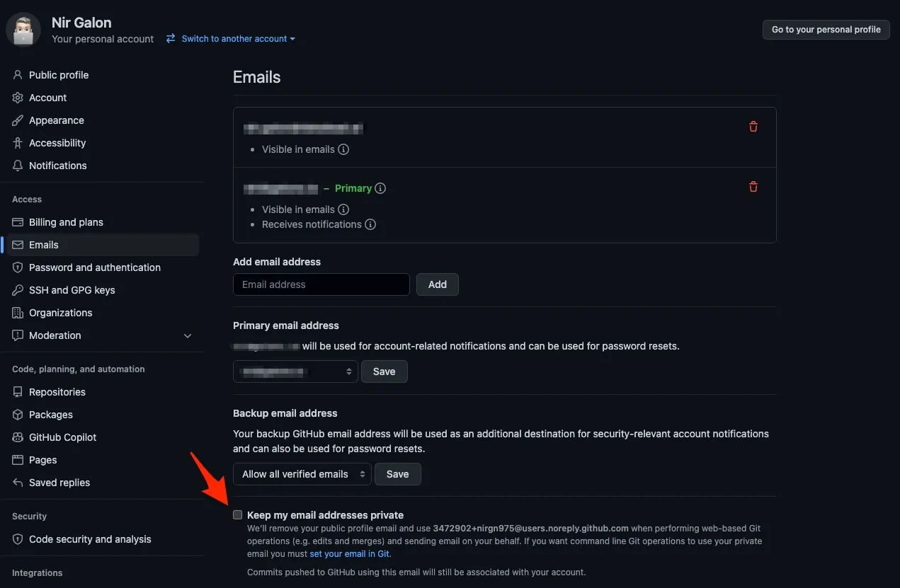The image size is (900, 588).
Task: Click the delete icon next to primary email
Action: pyautogui.click(x=753, y=186)
